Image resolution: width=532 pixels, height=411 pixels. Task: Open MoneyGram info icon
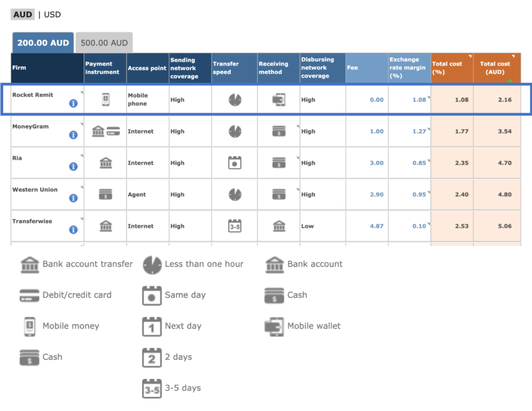(x=73, y=135)
